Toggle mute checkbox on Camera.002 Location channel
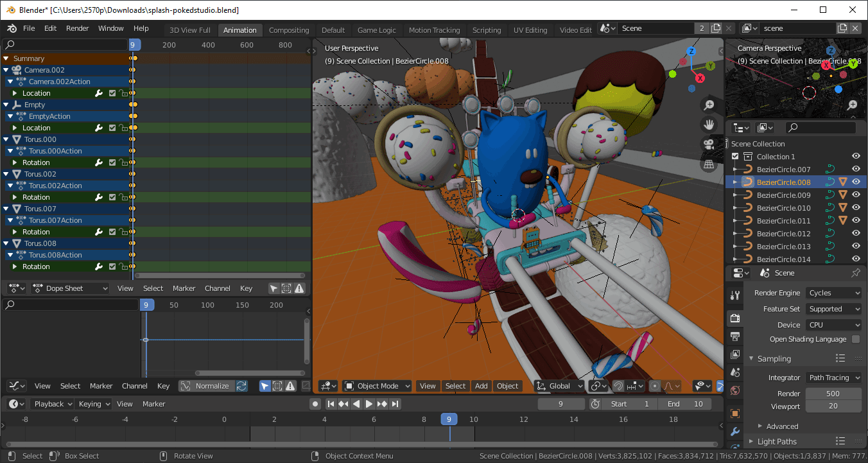Viewport: 868px width, 463px height. pos(112,93)
